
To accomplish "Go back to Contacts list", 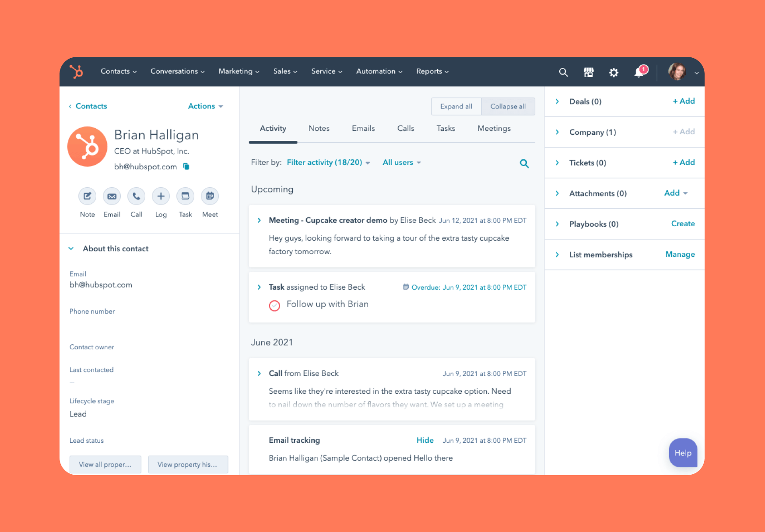I will (88, 106).
